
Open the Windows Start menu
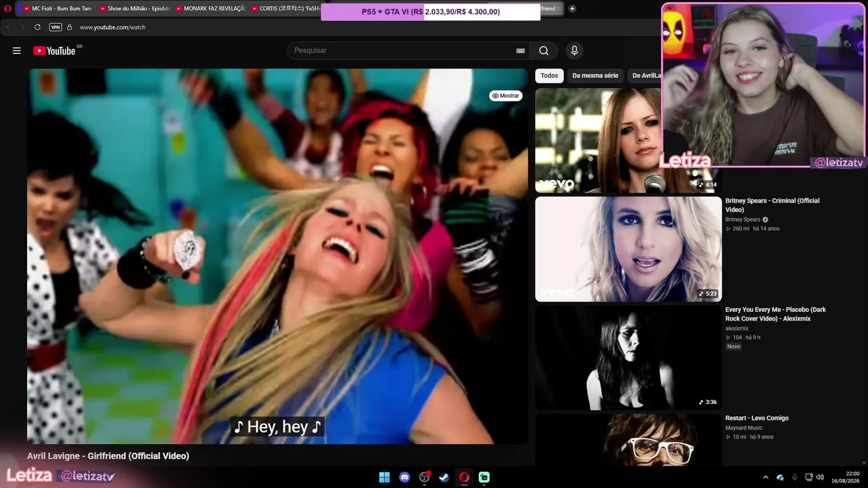point(384,477)
